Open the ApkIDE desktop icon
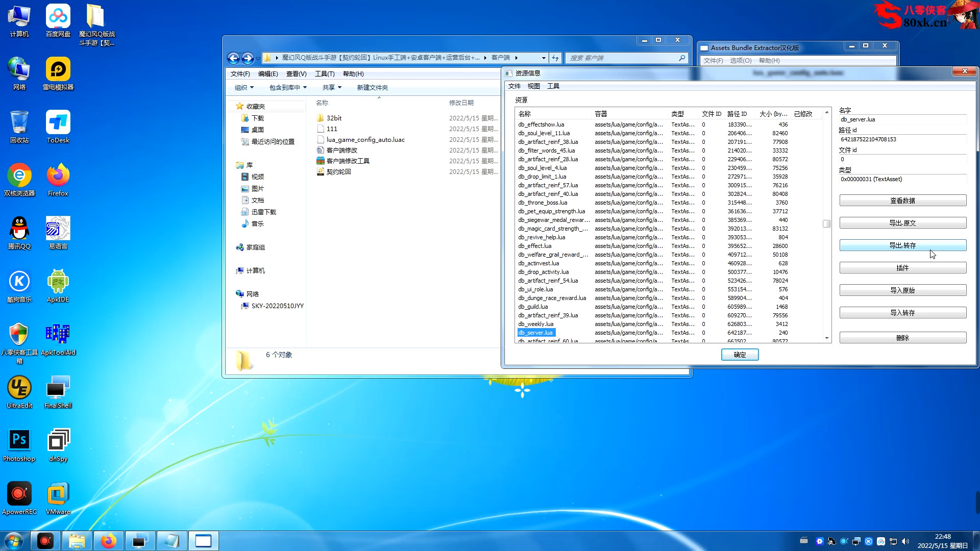The width and height of the screenshot is (980, 551). pos(58,287)
